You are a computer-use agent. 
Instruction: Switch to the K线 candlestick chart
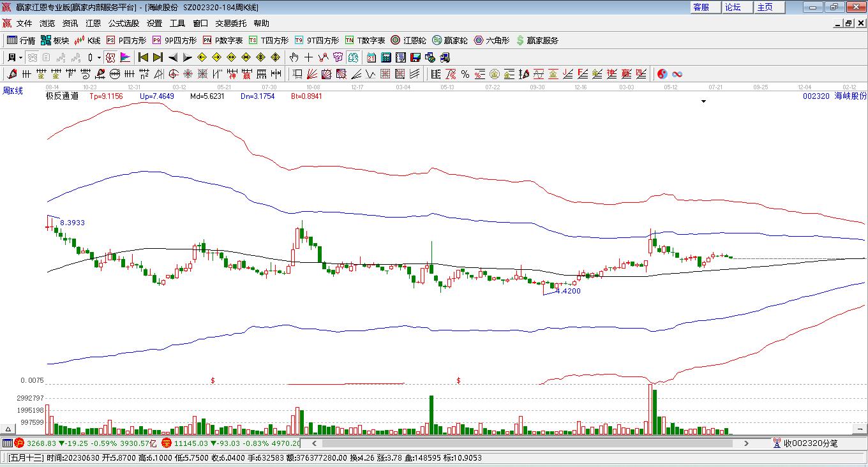coord(87,40)
